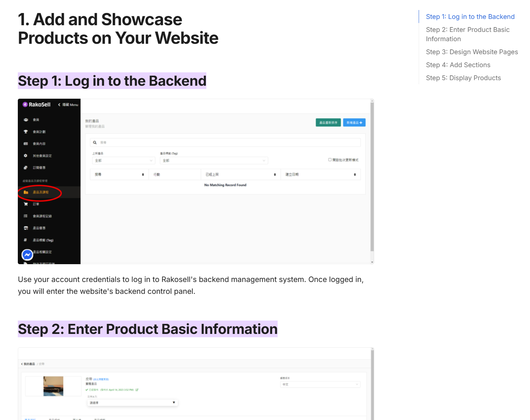The height and width of the screenshot is (420, 530).
Task: Open the circled products folder icon
Action: click(x=26, y=192)
